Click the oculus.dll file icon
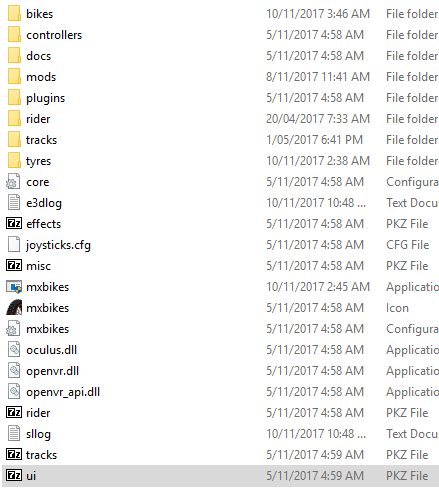 tap(14, 350)
